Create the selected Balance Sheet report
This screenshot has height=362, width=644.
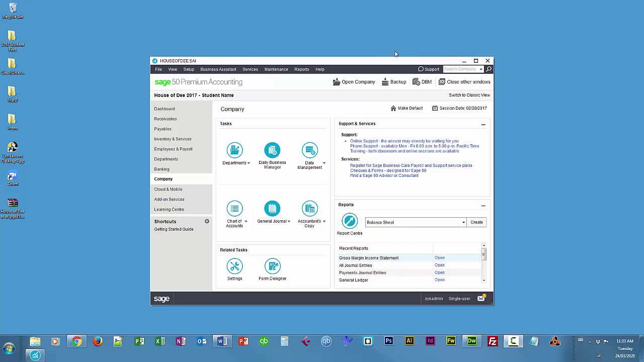pyautogui.click(x=476, y=222)
